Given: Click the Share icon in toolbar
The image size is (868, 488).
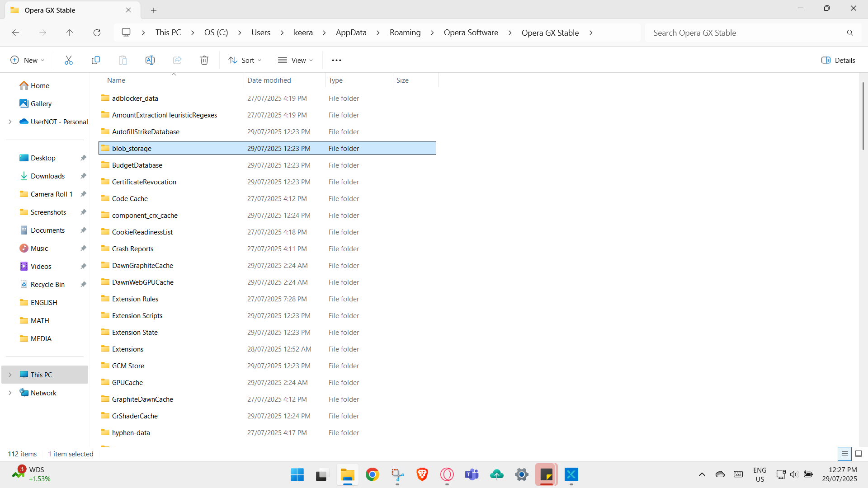Looking at the screenshot, I should tap(177, 60).
